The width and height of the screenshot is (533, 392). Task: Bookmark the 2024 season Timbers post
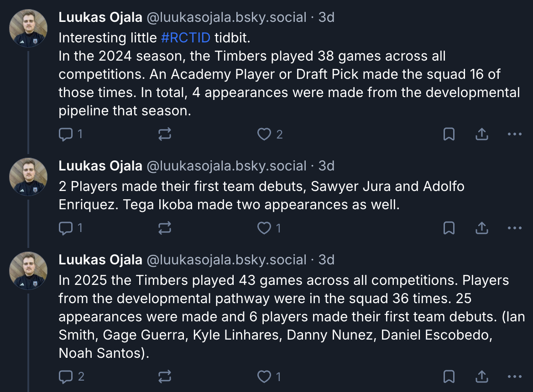pos(449,134)
